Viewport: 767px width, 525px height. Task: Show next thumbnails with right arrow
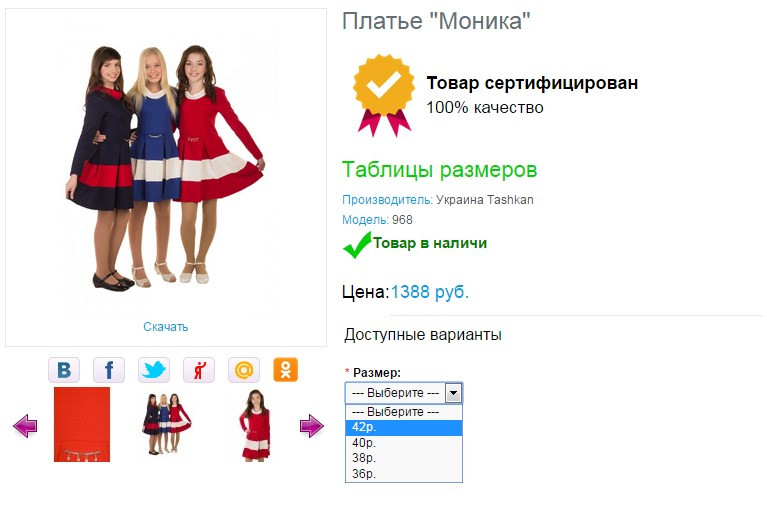(x=312, y=426)
